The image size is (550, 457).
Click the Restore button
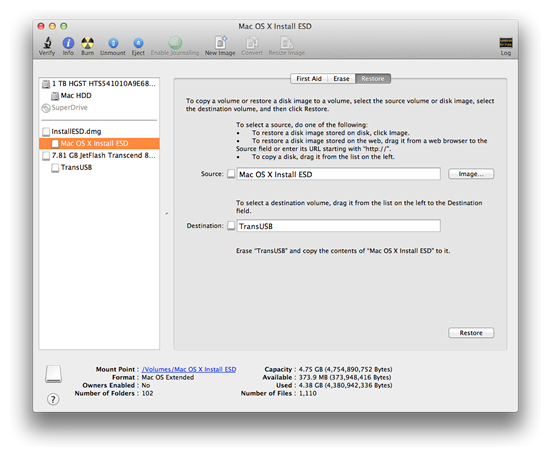(x=471, y=332)
